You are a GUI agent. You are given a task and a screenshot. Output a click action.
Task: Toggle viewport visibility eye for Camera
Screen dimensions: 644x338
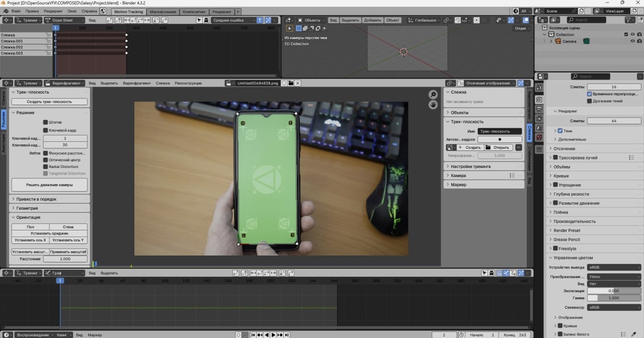point(633,41)
